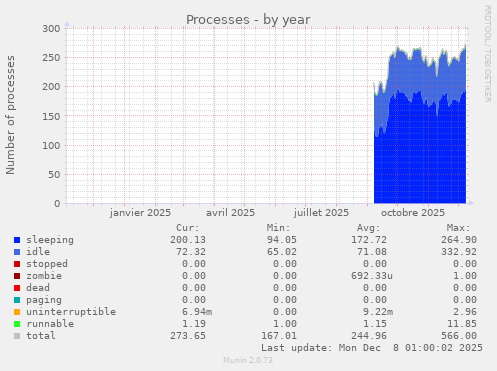The image size is (497, 371).
Task: Click runnable current value 1.19
Action: point(194,324)
